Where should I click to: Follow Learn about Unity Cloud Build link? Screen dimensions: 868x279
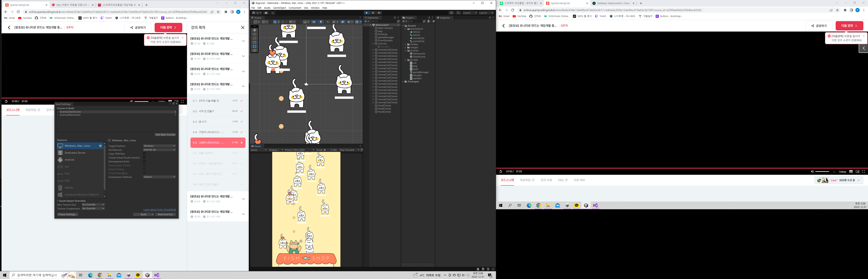click(160, 210)
